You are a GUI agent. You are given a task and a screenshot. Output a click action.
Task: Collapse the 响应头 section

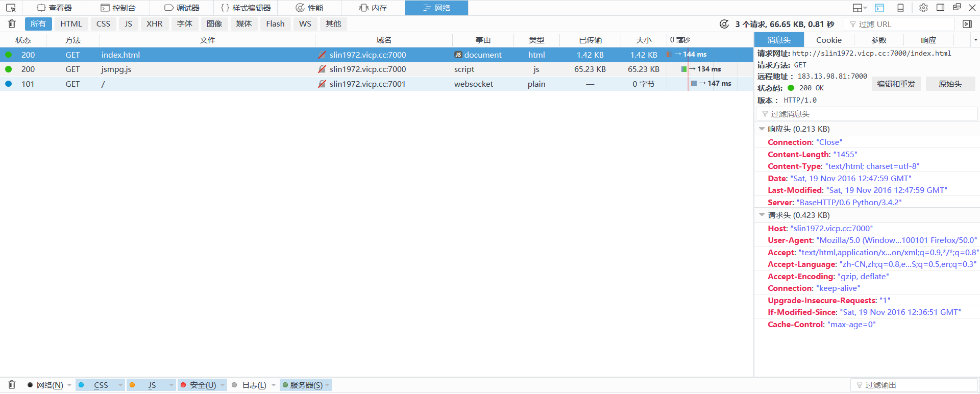[762, 129]
